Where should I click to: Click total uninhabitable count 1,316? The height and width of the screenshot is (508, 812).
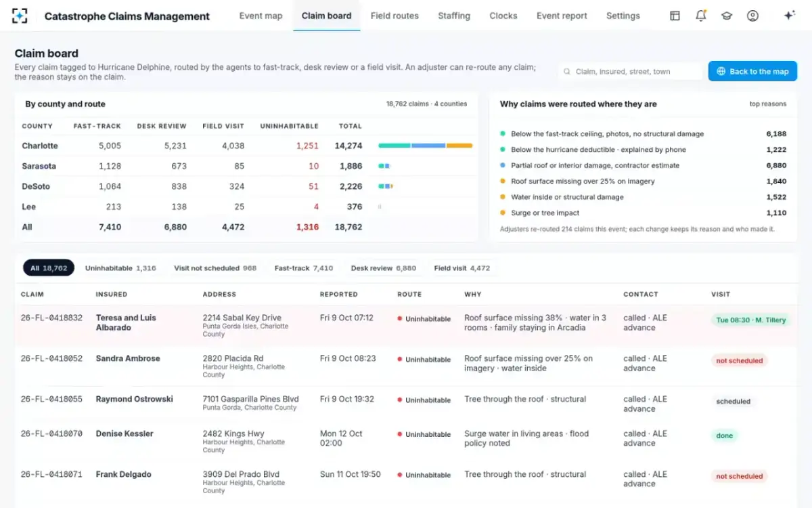pyautogui.click(x=307, y=227)
